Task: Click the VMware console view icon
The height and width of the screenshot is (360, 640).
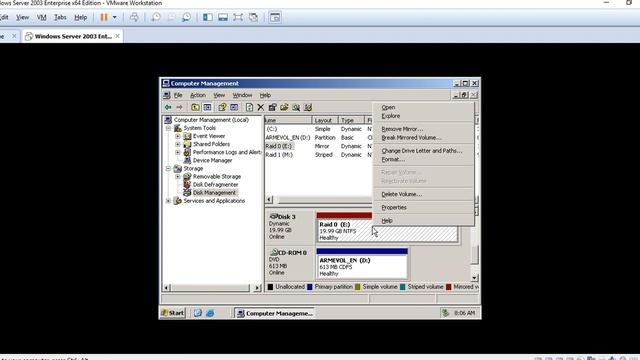Action: [x=275, y=17]
